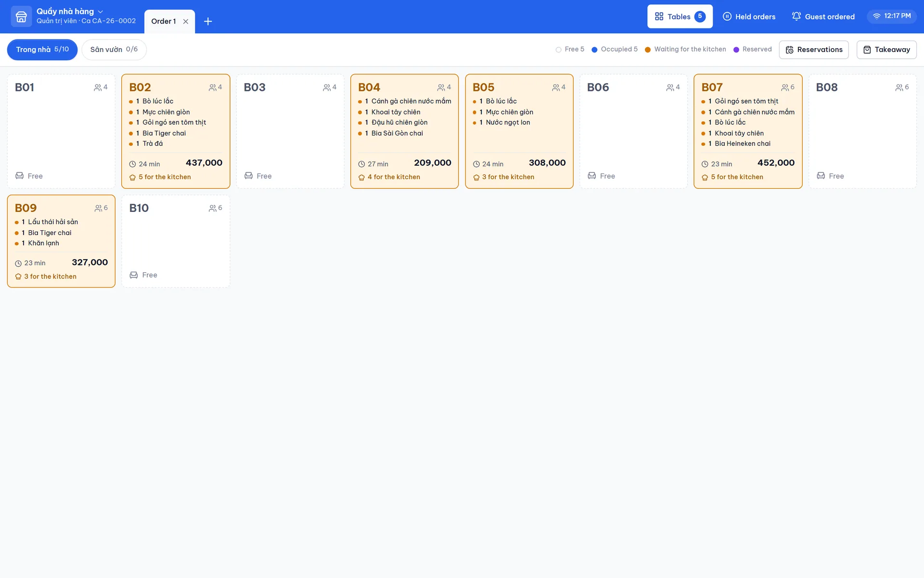Click the guest count icon on B03
This screenshot has height=578, width=924.
(327, 88)
